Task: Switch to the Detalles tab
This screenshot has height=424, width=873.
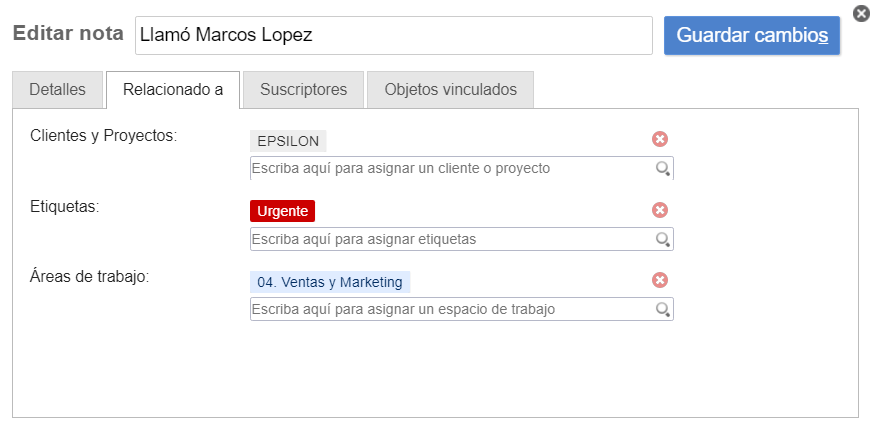Action: pyautogui.click(x=57, y=90)
